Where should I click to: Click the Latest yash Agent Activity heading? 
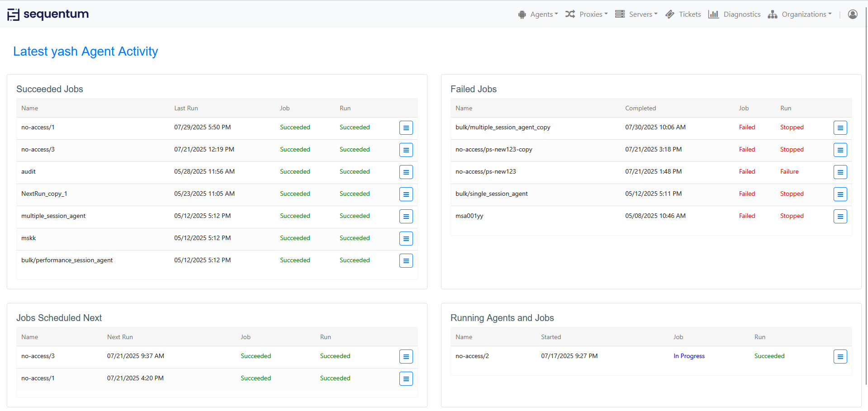85,52
